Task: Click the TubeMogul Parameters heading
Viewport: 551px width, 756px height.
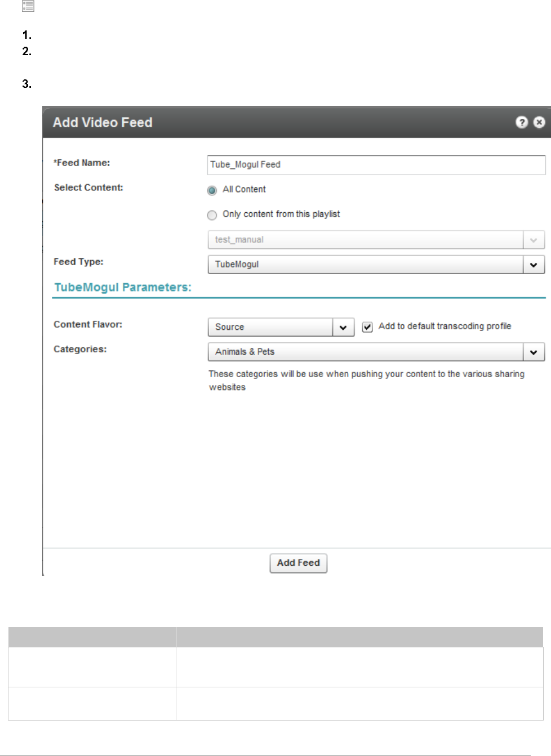Action: coord(123,287)
